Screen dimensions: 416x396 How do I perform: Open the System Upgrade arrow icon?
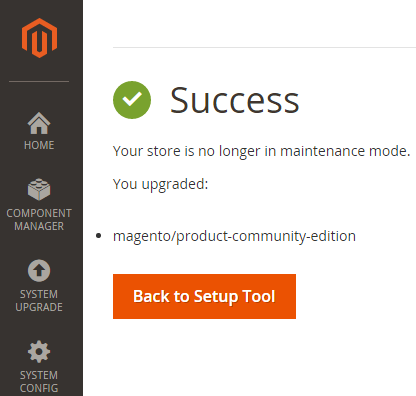39,270
